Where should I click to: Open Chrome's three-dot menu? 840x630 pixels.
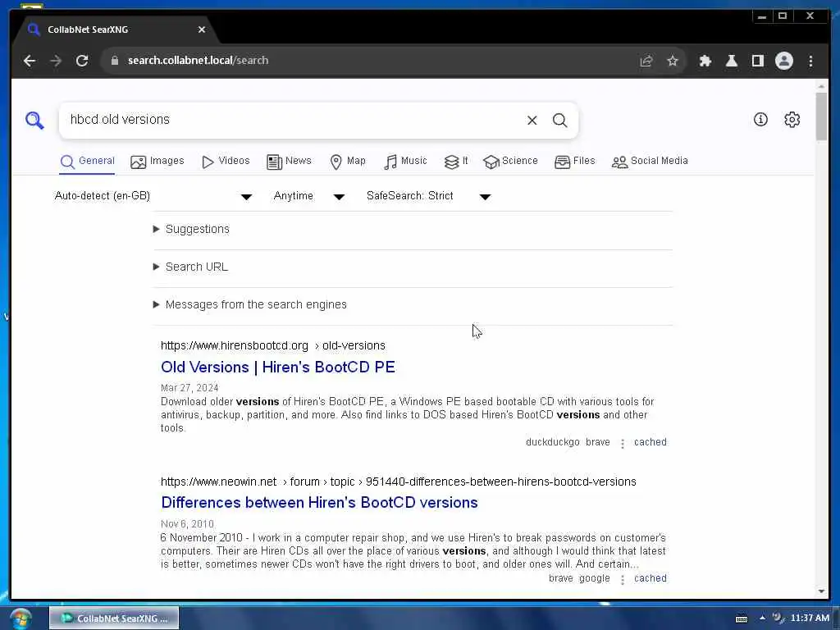810,61
